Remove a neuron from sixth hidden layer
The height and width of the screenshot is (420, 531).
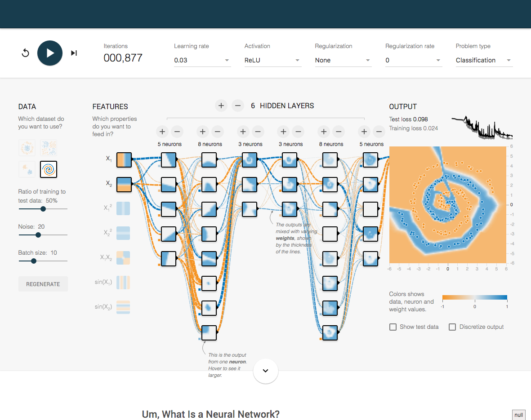tap(379, 131)
